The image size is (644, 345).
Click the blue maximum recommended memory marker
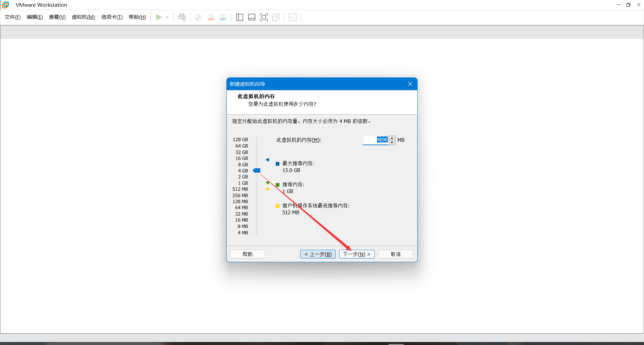[x=267, y=160]
